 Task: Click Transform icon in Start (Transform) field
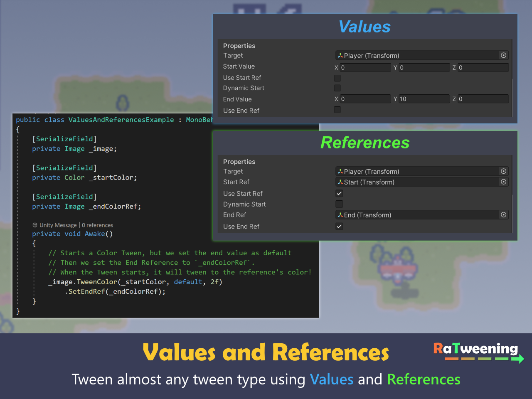340,182
